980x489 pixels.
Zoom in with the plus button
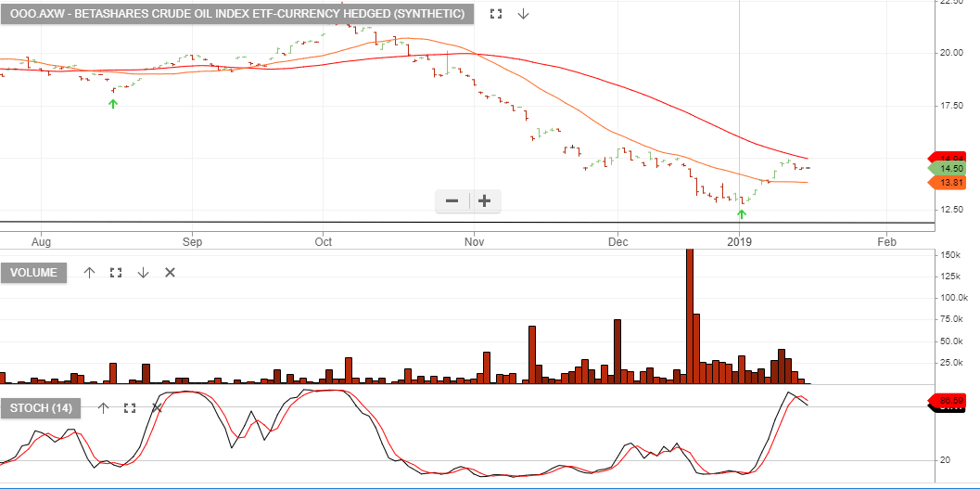[x=484, y=200]
